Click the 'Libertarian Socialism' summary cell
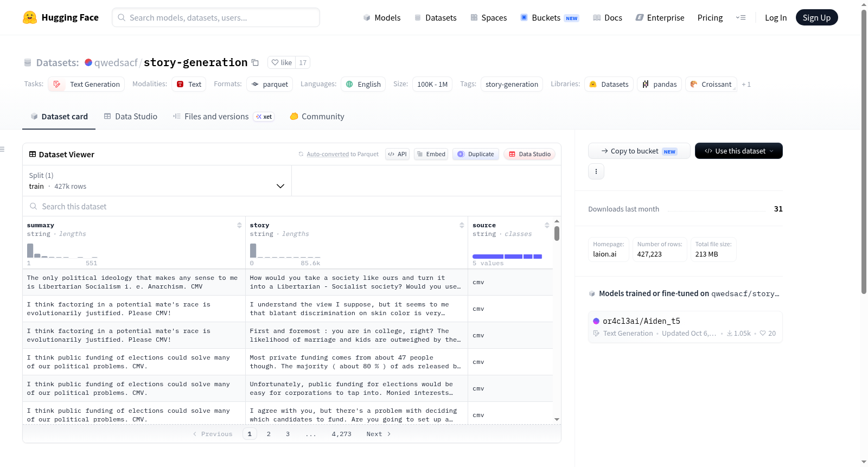868x467 pixels. tap(134, 282)
